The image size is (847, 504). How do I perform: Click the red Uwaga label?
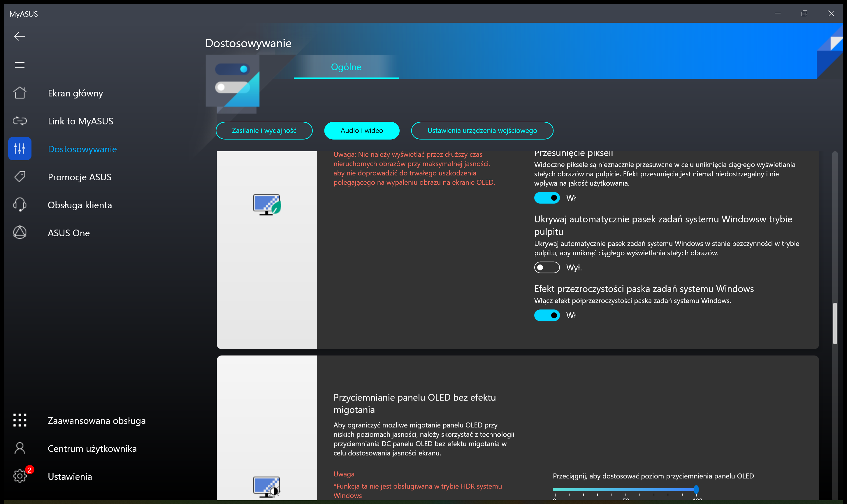(x=344, y=474)
